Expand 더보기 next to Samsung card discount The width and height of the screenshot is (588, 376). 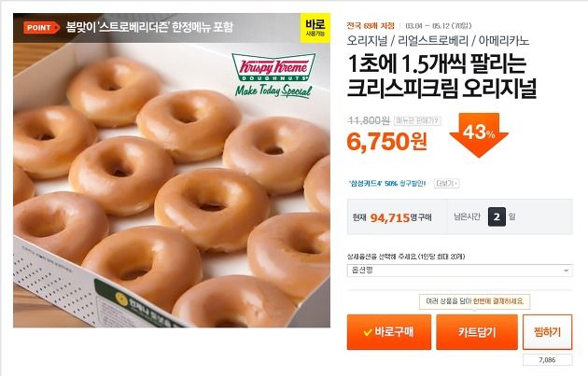(447, 183)
